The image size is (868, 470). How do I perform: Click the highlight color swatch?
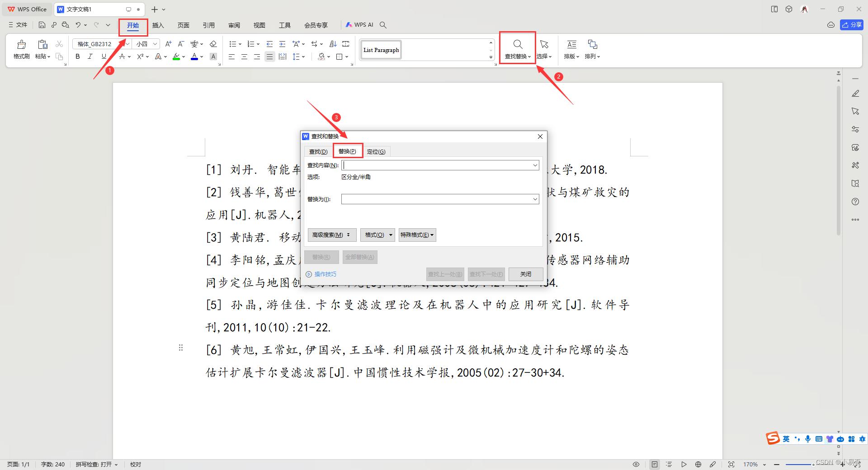[176, 56]
